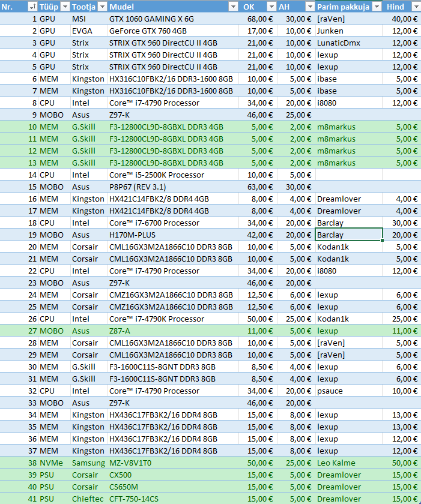Select the 'Z97-K' cell in row 33
This screenshot has height=504, width=421.
pos(173,403)
